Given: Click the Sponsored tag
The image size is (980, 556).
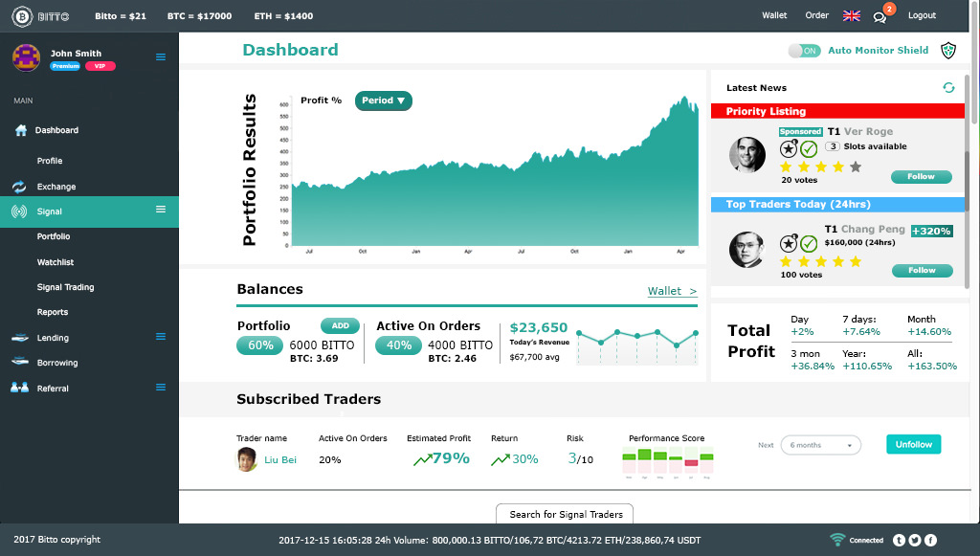Looking at the screenshot, I should 800,132.
